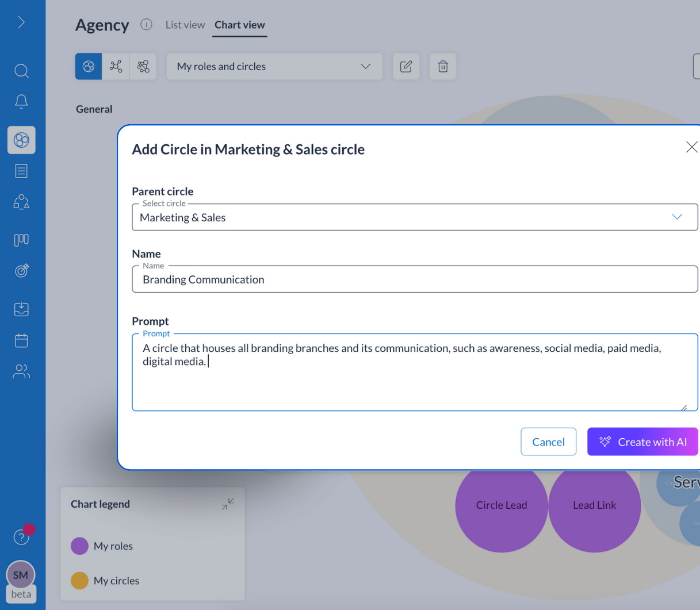This screenshot has width=700, height=610.
Task: Open notifications bell icon
Action: pos(21,102)
